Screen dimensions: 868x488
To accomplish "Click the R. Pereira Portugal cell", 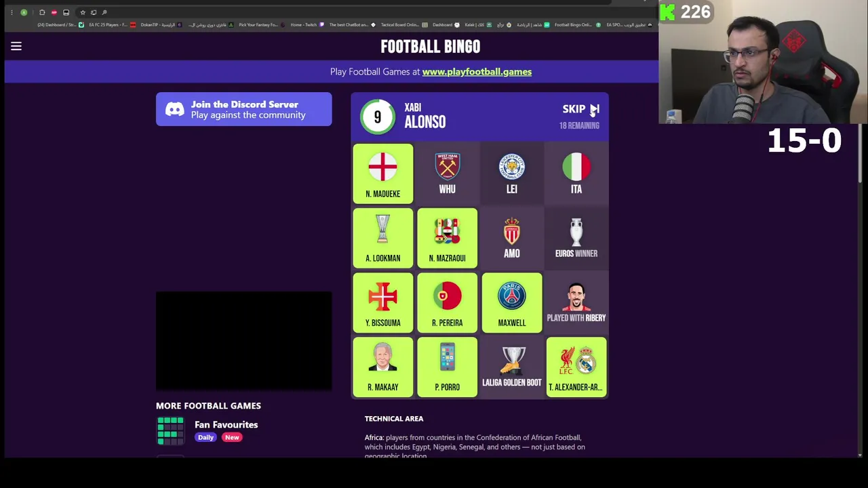I will coord(447,302).
